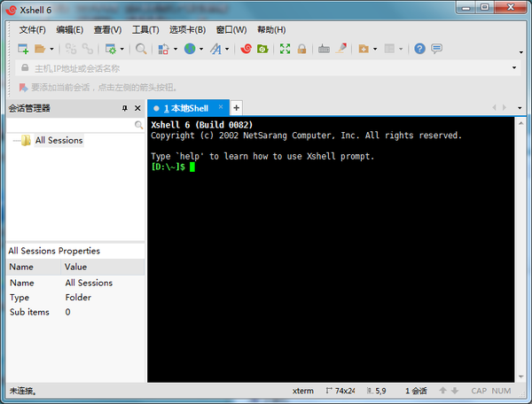Switch to the 本地Shell tab
The image size is (532, 404).
point(186,108)
